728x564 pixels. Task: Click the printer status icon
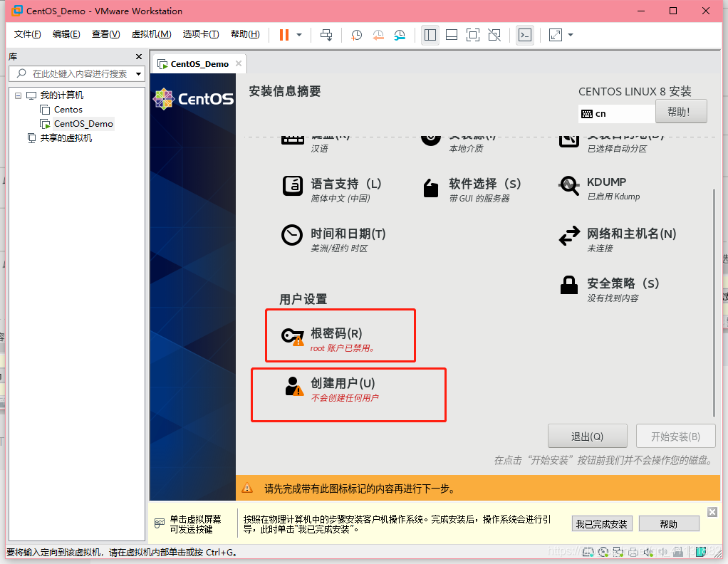tap(633, 552)
